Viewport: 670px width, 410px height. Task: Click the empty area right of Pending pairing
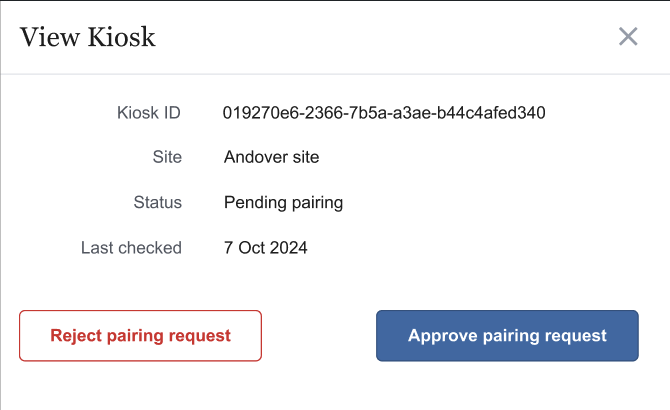[x=480, y=203]
